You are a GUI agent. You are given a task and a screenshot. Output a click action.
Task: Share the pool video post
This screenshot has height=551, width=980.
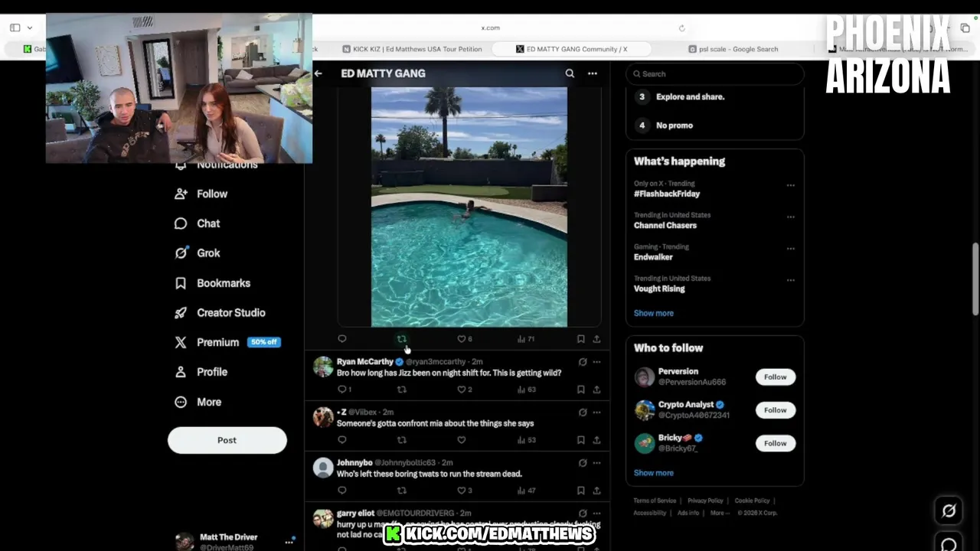tap(596, 339)
